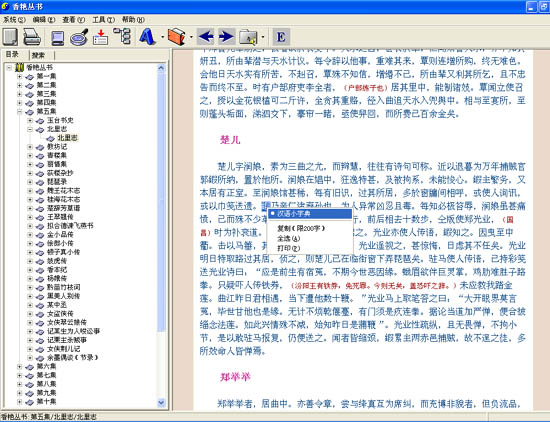Open the 工具 menu in the menu bar
The image size is (550, 422).
click(103, 20)
